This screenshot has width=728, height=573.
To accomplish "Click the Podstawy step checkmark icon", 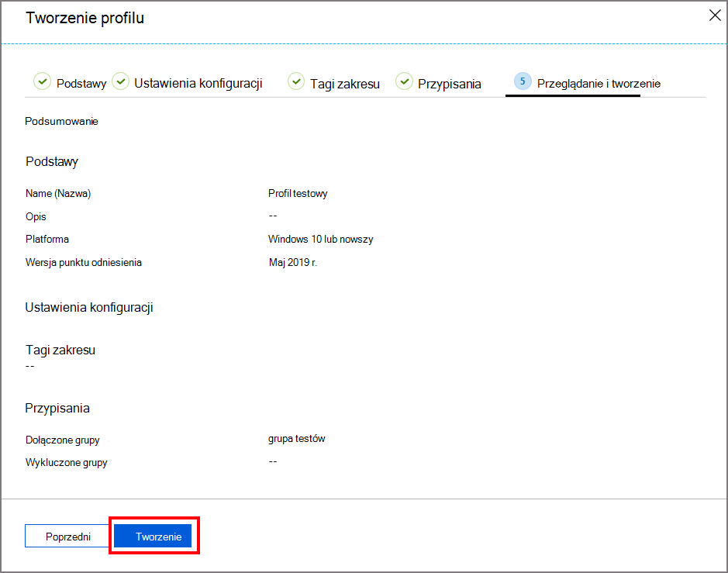I will point(42,81).
